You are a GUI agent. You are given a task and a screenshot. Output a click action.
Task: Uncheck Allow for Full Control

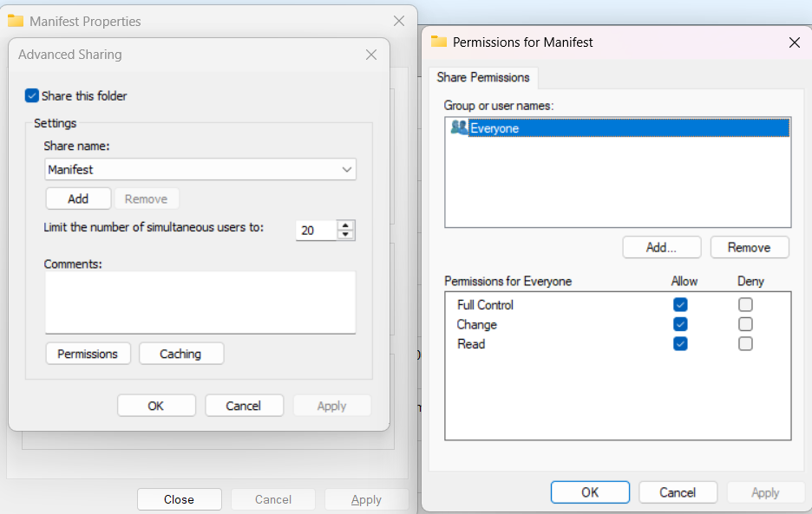point(680,305)
